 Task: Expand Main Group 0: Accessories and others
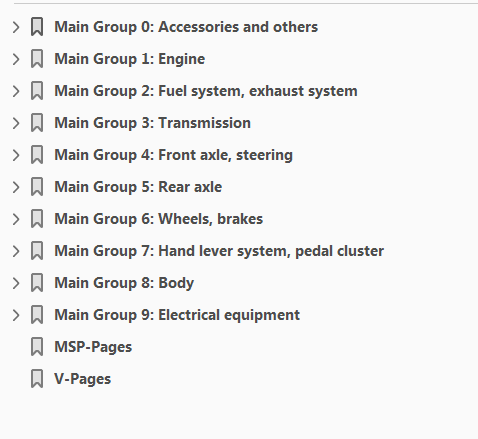click(x=16, y=27)
